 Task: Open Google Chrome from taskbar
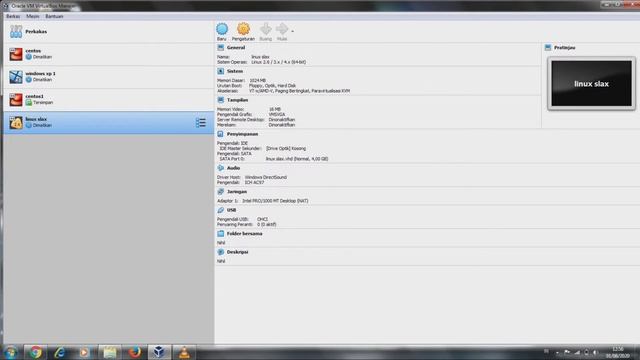[35, 352]
